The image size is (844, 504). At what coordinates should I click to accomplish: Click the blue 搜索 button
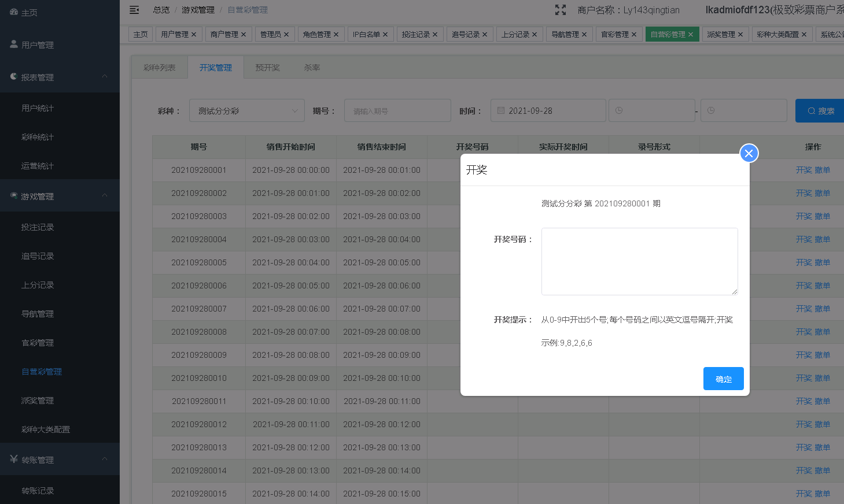820,110
